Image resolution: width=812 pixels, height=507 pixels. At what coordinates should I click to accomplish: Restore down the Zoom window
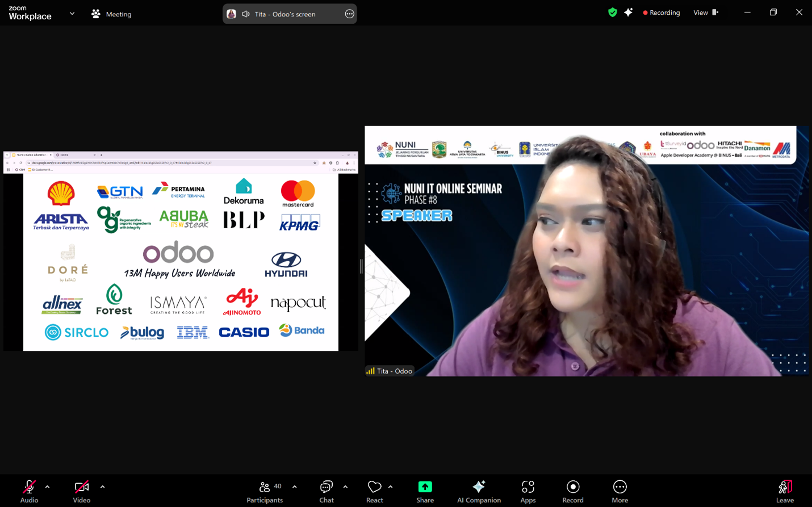[x=773, y=12]
